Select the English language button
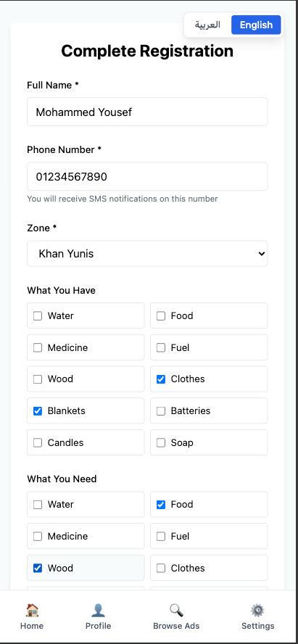 click(256, 25)
